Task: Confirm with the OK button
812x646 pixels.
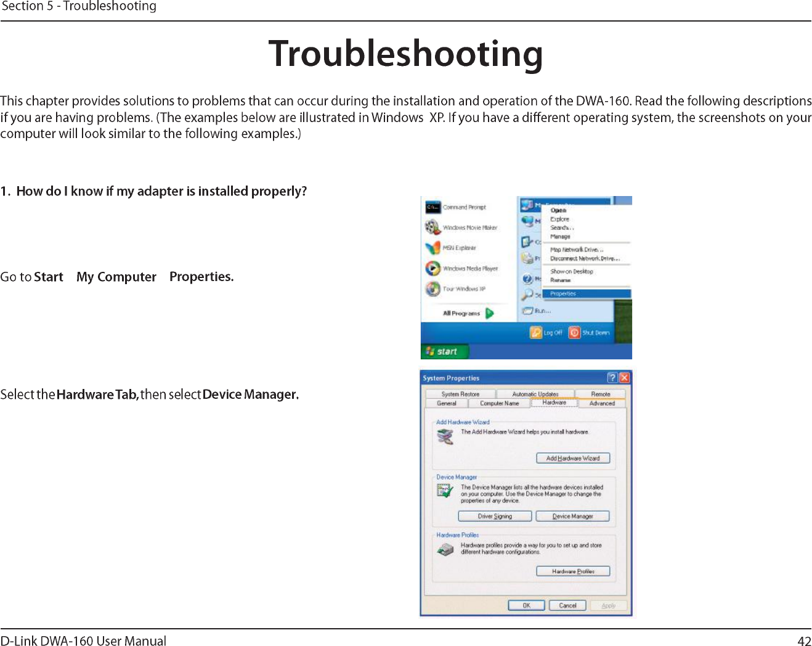Action: (527, 605)
